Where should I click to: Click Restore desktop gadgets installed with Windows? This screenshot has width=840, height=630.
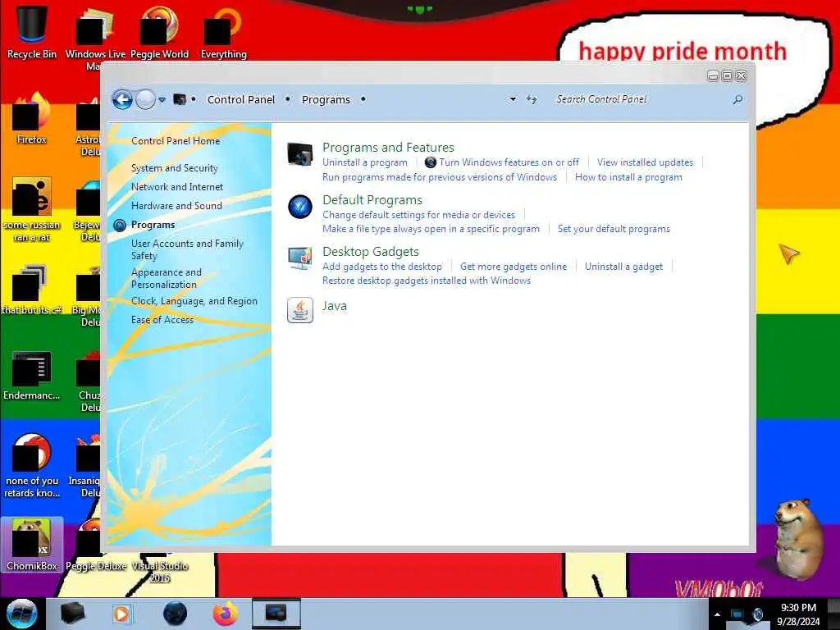427,281
